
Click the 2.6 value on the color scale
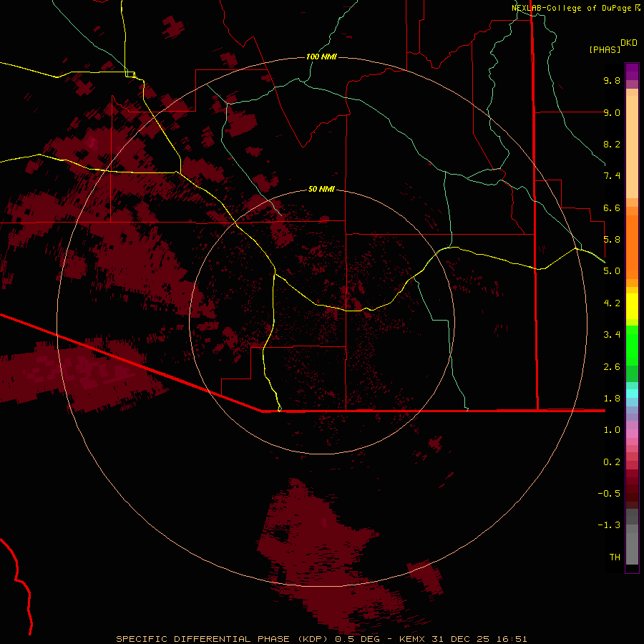click(x=612, y=367)
